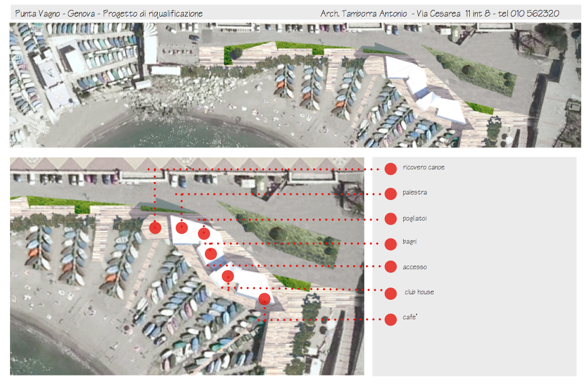Viewport: 588px width, 388px height.
Task: Click the legend label 'bagni'
Action: click(x=410, y=242)
